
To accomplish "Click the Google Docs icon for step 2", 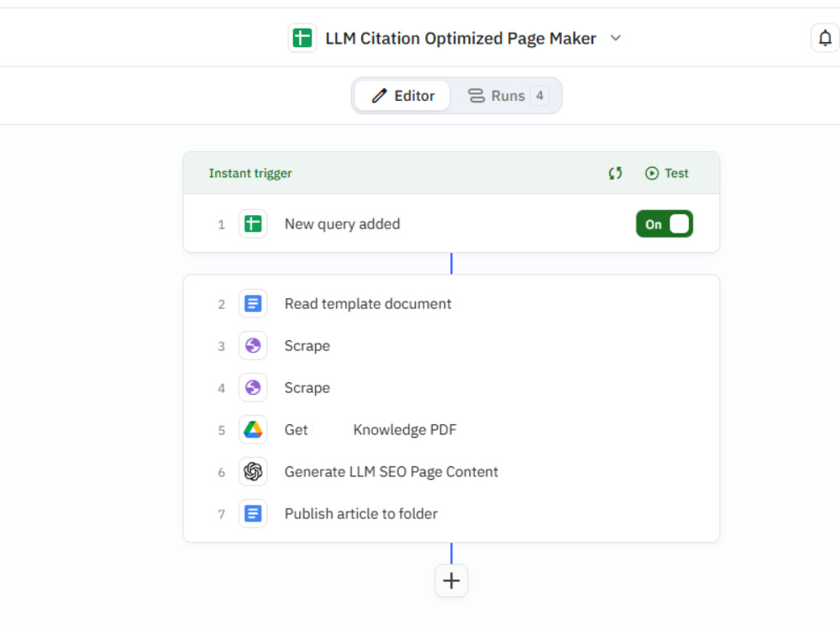I will (x=253, y=304).
